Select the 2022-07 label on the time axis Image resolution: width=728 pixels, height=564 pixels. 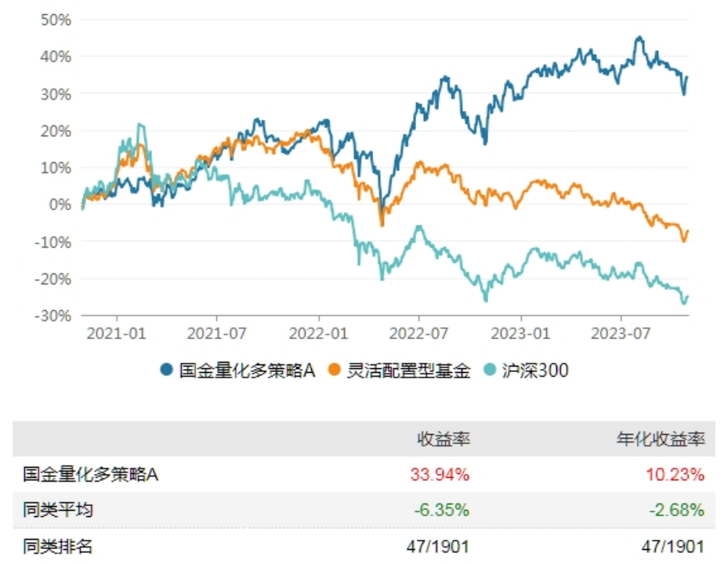click(419, 331)
